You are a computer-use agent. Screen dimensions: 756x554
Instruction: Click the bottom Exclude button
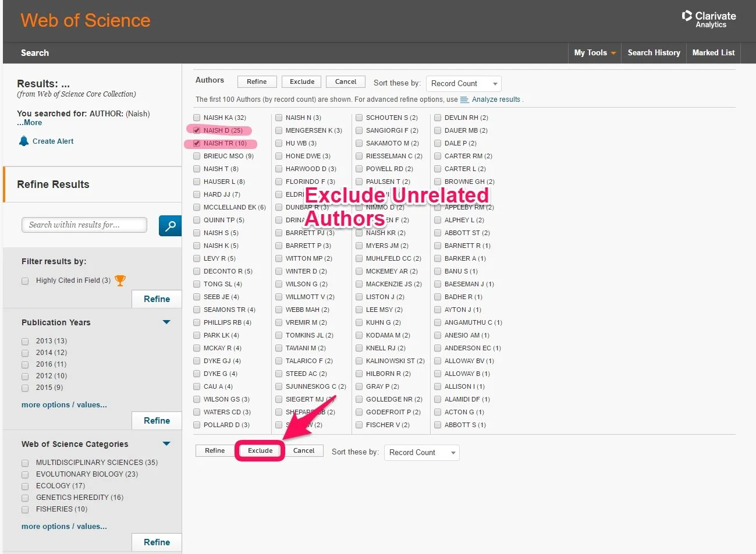pyautogui.click(x=260, y=450)
